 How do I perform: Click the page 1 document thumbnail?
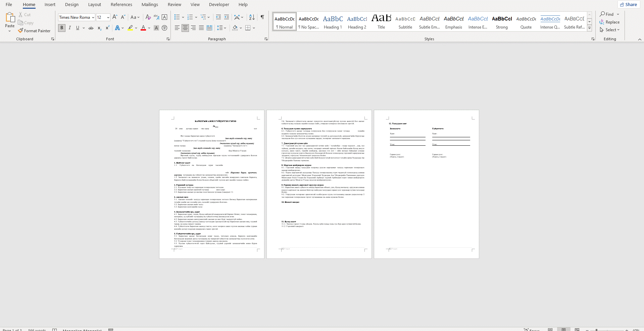(212, 184)
